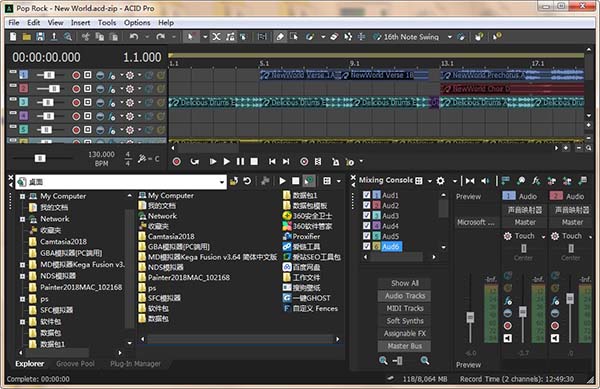Image resolution: width=600 pixels, height=389 pixels.
Task: Click NewWorld Verse 1B clip on timeline
Action: 384,75
